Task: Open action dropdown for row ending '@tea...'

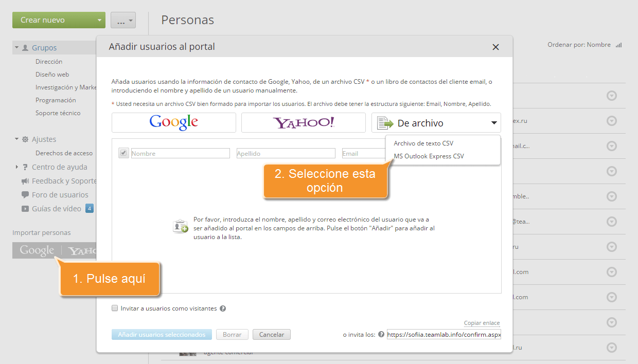Action: coord(612,222)
